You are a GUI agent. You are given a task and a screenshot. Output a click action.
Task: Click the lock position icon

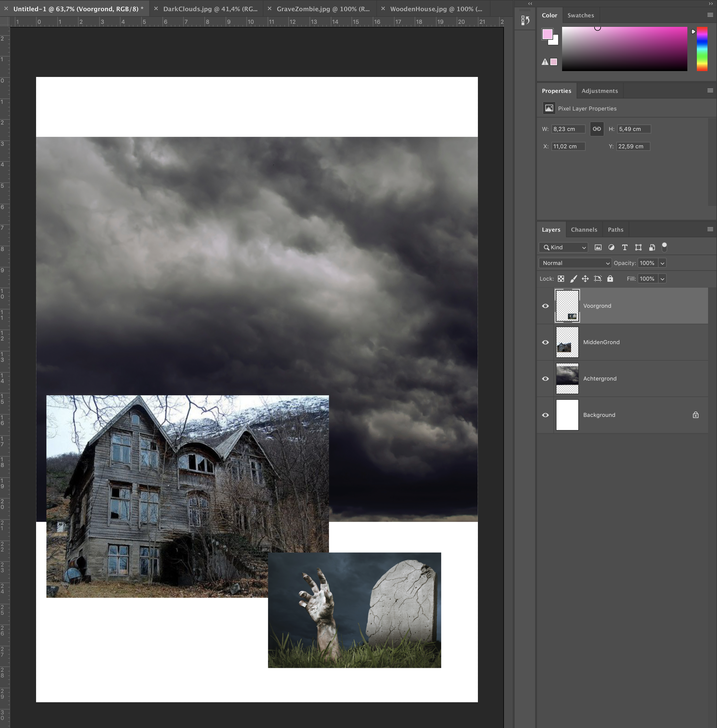[586, 279]
